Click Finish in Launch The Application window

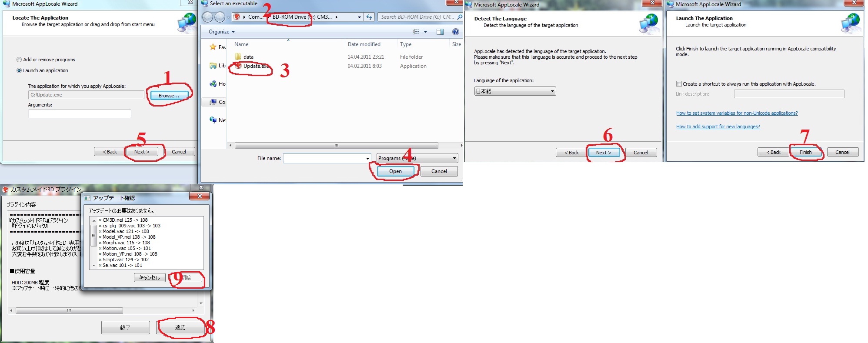805,152
